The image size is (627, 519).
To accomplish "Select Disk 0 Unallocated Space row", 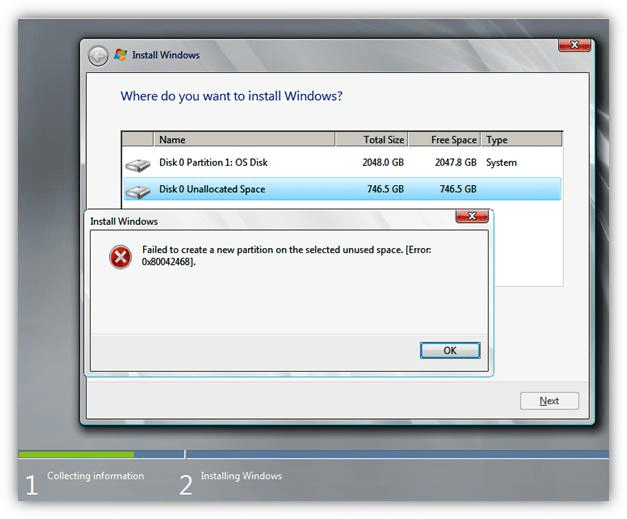I will point(342,189).
